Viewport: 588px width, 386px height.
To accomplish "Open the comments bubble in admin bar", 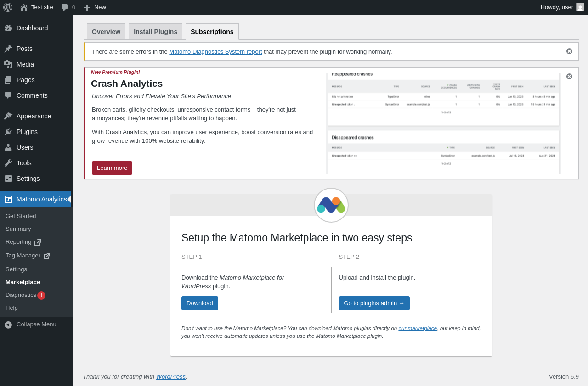I will point(68,7).
